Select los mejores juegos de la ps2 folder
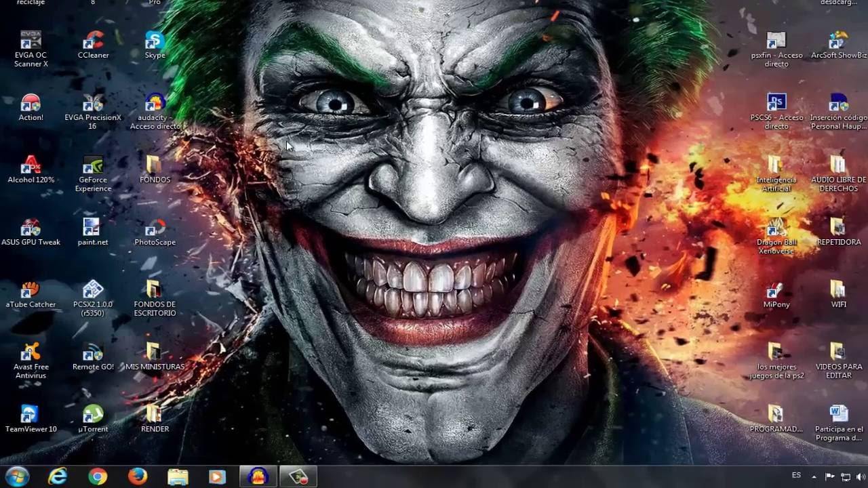Image resolution: width=868 pixels, height=488 pixels. [x=776, y=361]
